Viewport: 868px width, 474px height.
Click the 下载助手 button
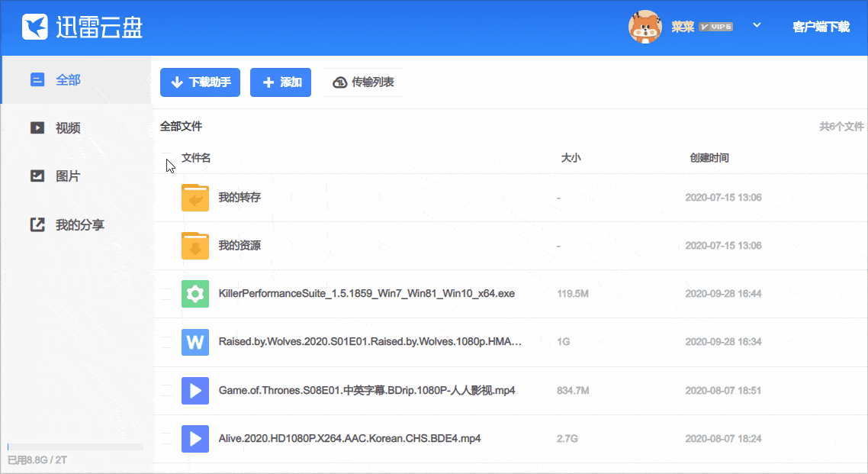(x=201, y=82)
